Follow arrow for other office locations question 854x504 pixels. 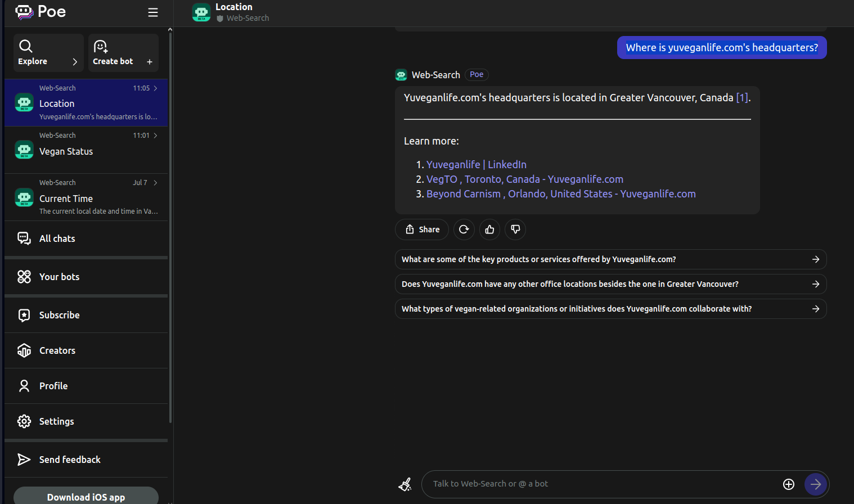point(816,284)
